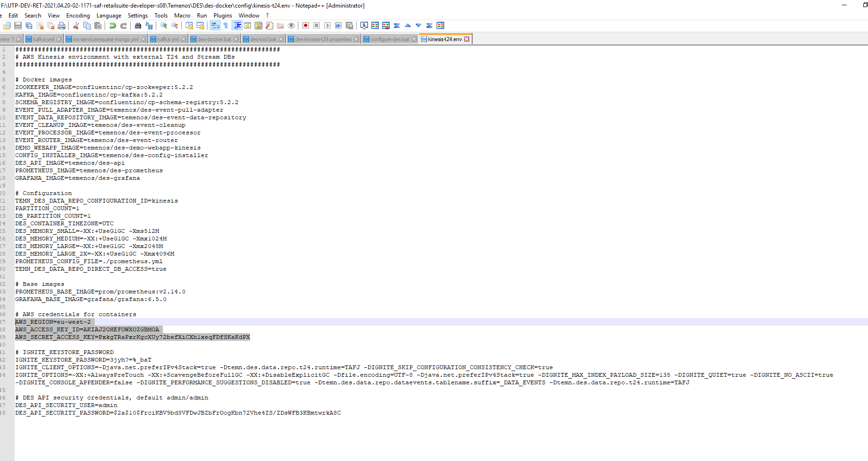Viewport: 868px width, 461px height.
Task: Toggle Show All Characters pilcrow icon
Action: (x=225, y=26)
